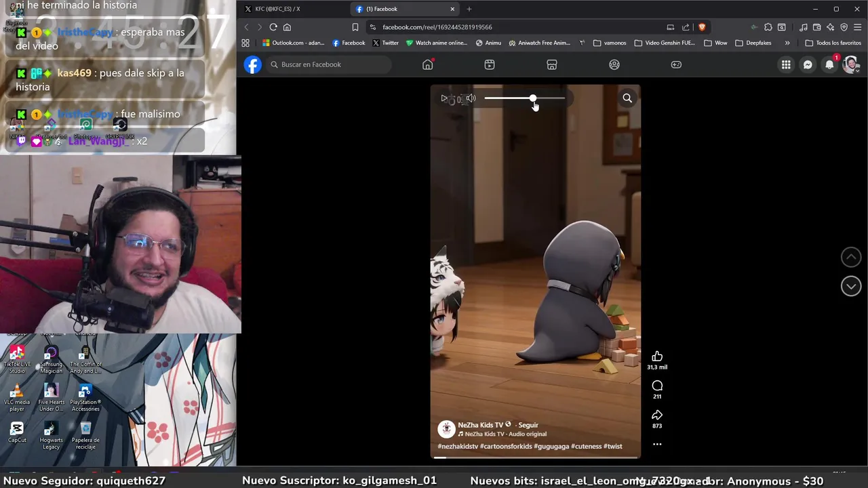Seek on the reel progress bar
Image resolution: width=868 pixels, height=488 pixels.
click(x=535, y=457)
